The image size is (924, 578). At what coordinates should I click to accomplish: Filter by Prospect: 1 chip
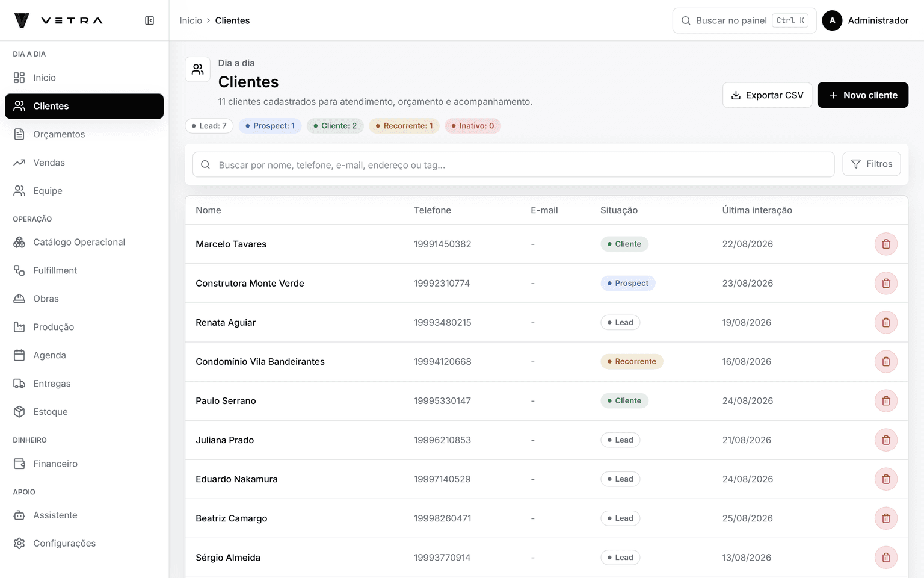(x=270, y=126)
